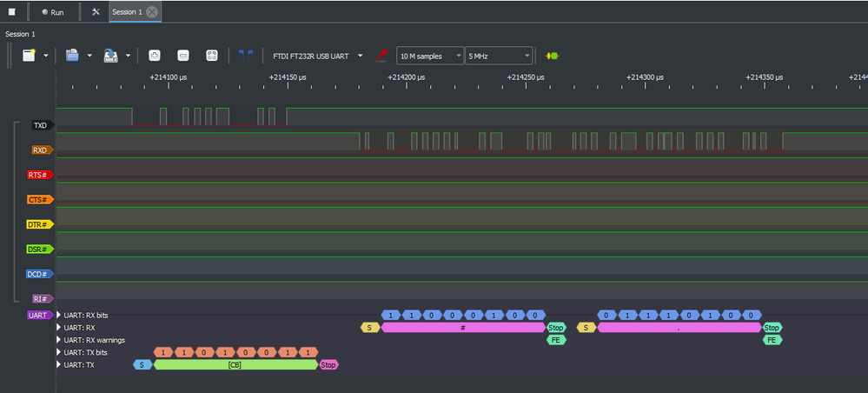Screen dimensions: 868x393
Task: Click the UART decoder label
Action: pyautogui.click(x=41, y=315)
